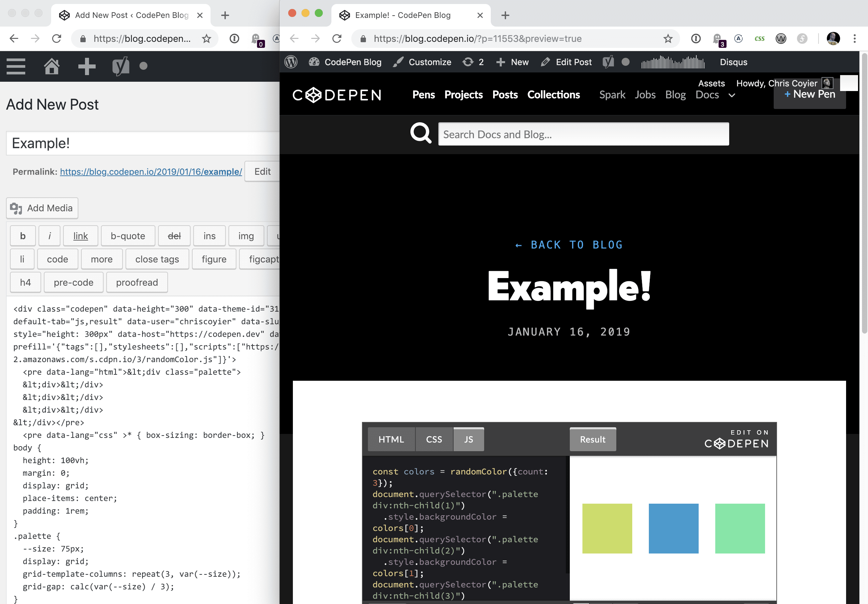
Task: Click the WordPress logo in preview admin bar
Action: click(x=291, y=62)
